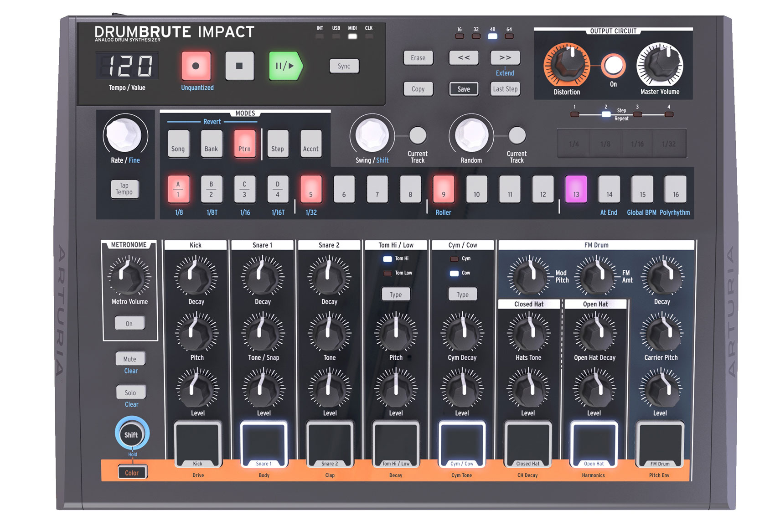Select step 13 in the sequencer
775x532 pixels.
point(576,189)
